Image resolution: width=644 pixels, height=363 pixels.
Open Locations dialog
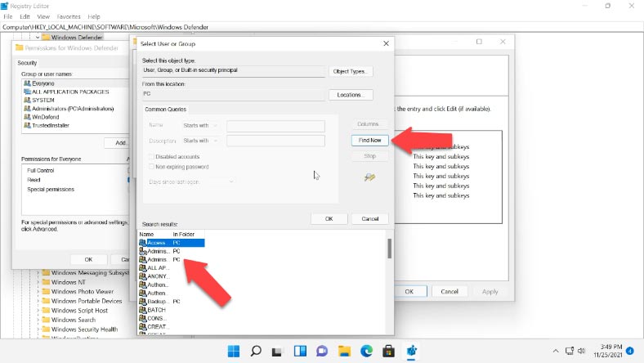pyautogui.click(x=351, y=95)
